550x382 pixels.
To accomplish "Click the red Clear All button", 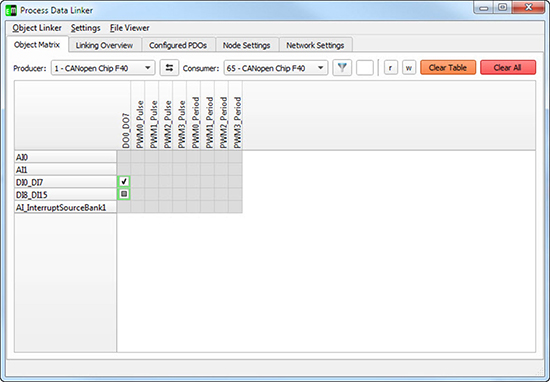I will click(x=508, y=67).
